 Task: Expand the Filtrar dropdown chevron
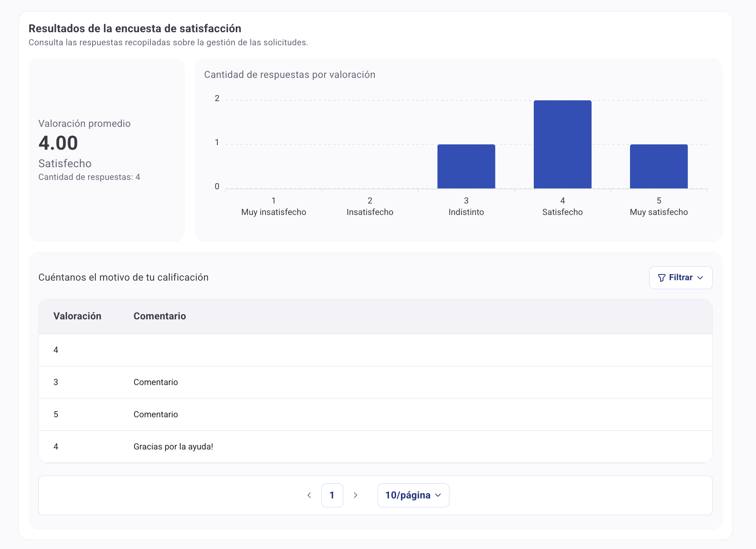pos(700,278)
